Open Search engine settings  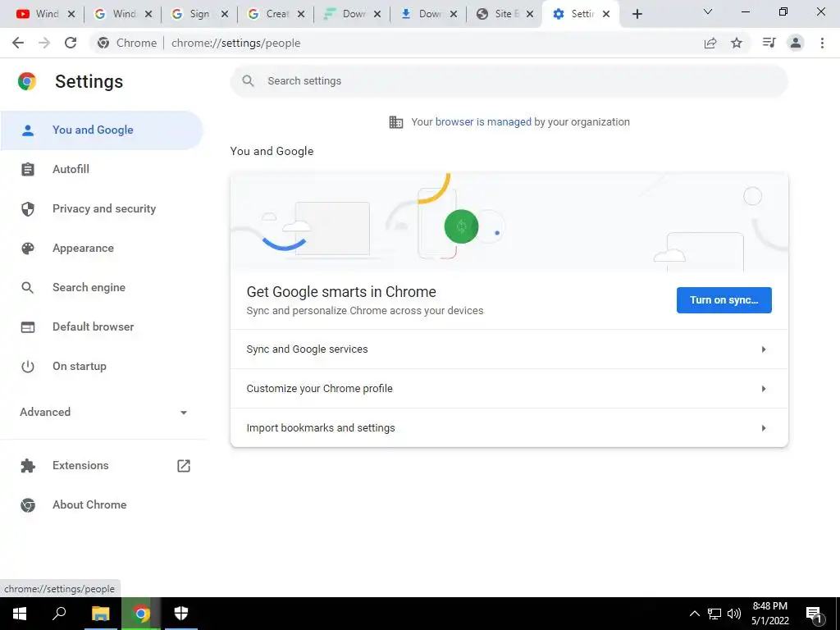click(x=101, y=288)
